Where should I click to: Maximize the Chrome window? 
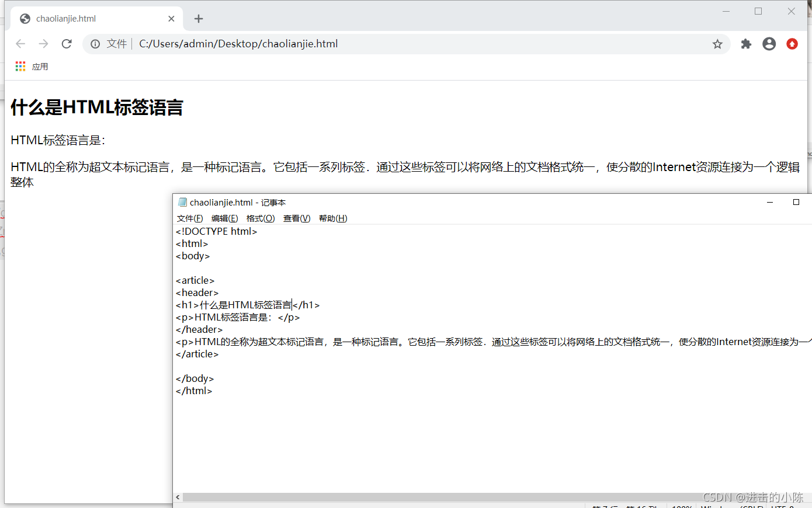pos(758,11)
